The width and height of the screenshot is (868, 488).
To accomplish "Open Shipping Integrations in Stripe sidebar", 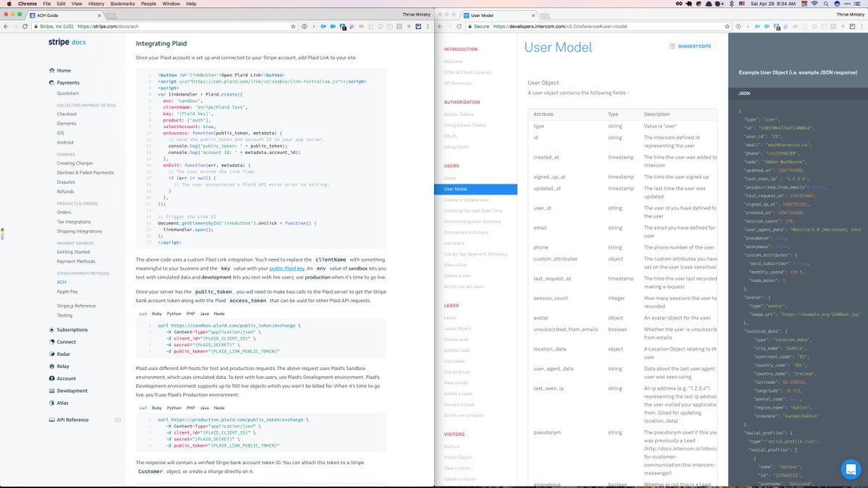I will (x=80, y=232).
